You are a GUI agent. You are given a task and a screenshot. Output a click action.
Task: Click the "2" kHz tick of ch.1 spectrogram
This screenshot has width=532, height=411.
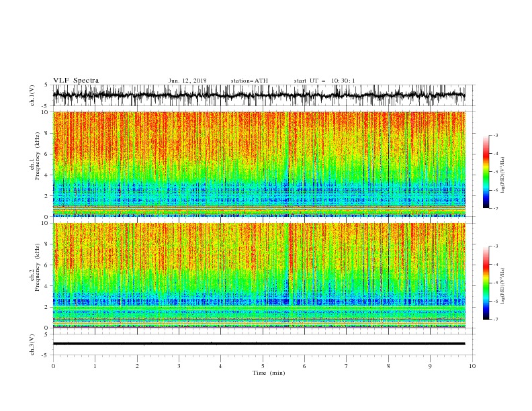pos(47,196)
